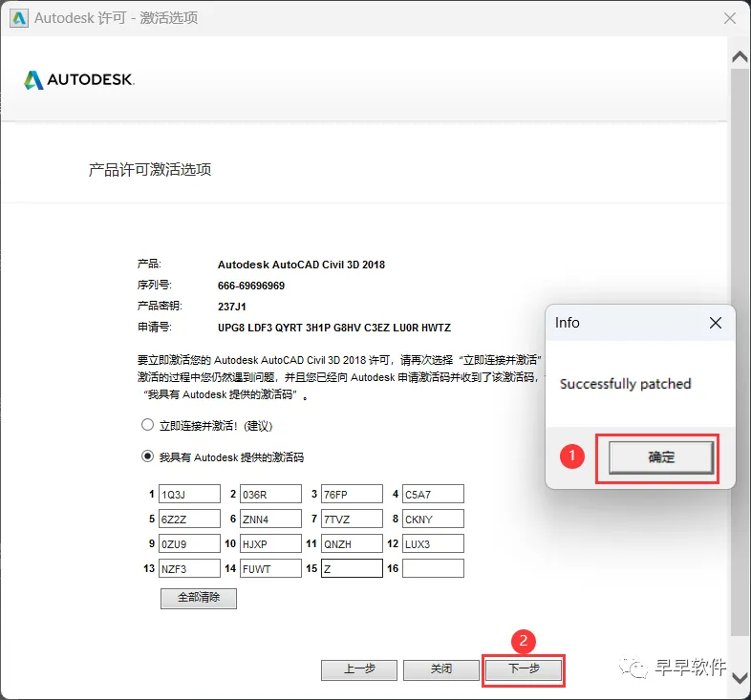Proceed with 下一步 button
The height and width of the screenshot is (700, 751).
[523, 669]
